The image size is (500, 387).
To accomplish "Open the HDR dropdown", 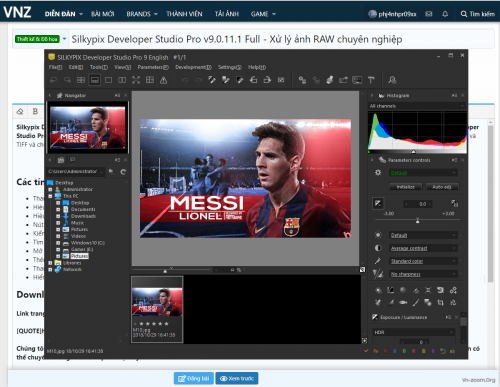I will point(414,332).
